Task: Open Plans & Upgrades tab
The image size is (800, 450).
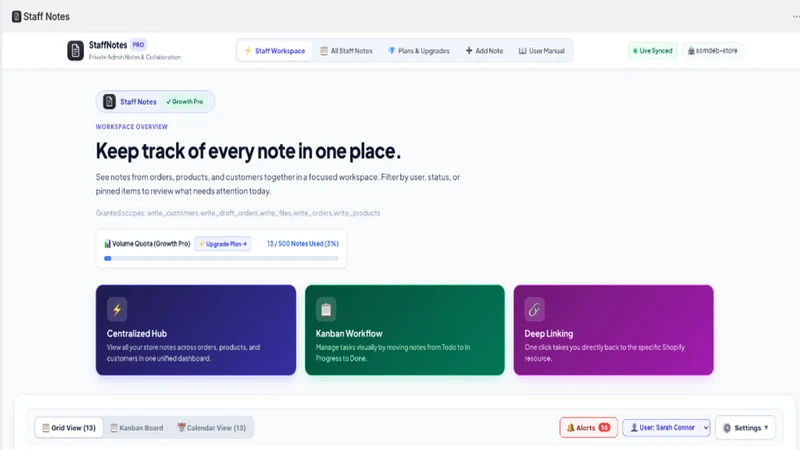Action: click(x=419, y=51)
